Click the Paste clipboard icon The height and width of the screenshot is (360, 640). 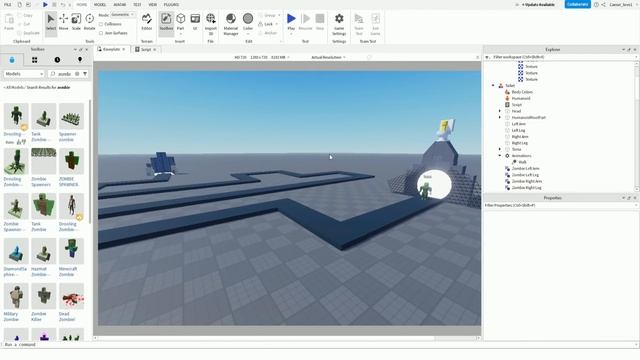click(x=9, y=22)
